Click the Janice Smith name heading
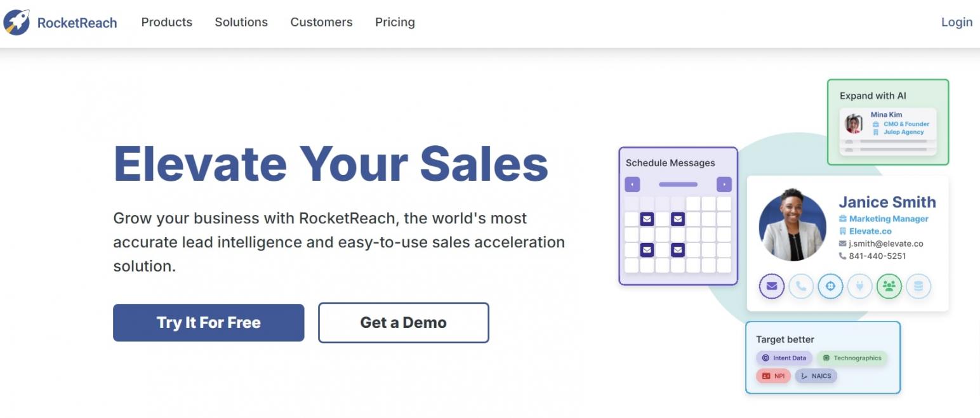 point(887,202)
